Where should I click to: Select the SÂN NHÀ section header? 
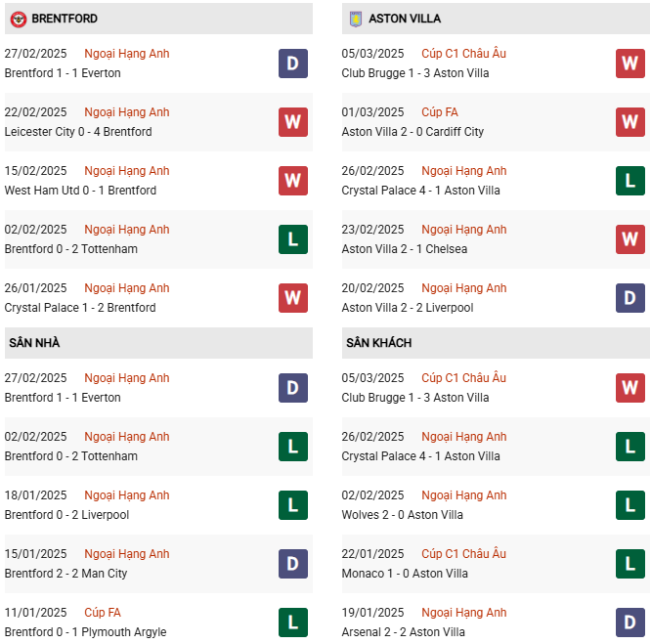(33, 343)
